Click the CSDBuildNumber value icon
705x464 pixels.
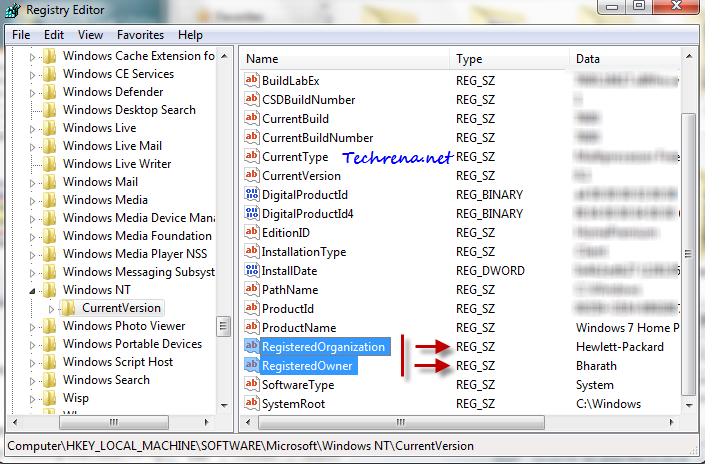coord(251,99)
